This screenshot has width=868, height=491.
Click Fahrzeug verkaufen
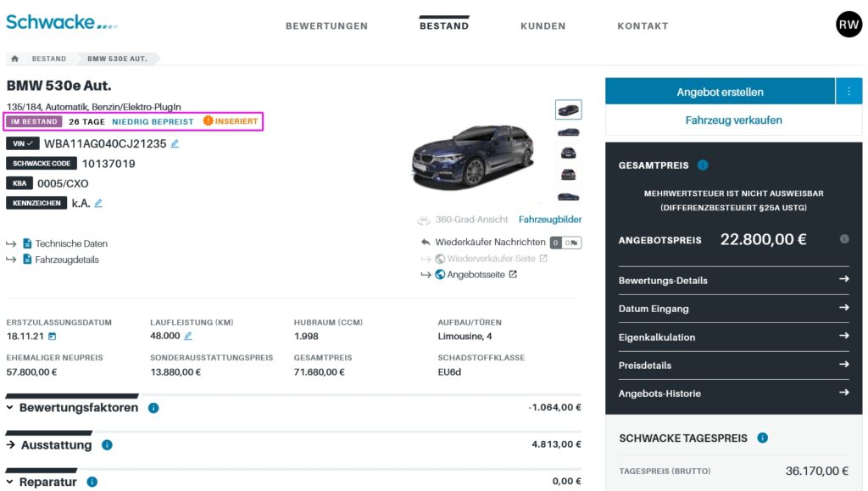[733, 120]
